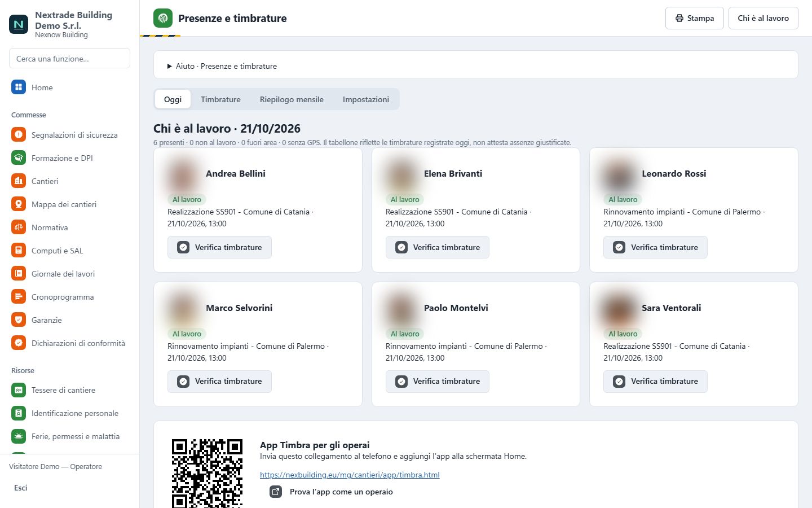Switch to Riepilogo mensile tab
This screenshot has height=508, width=812.
(x=292, y=99)
